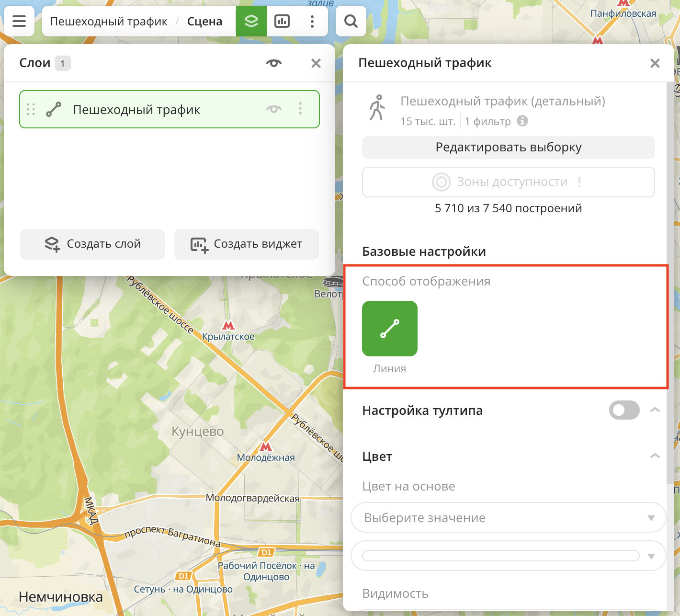Enable the Настройка тултипа switch

(623, 410)
